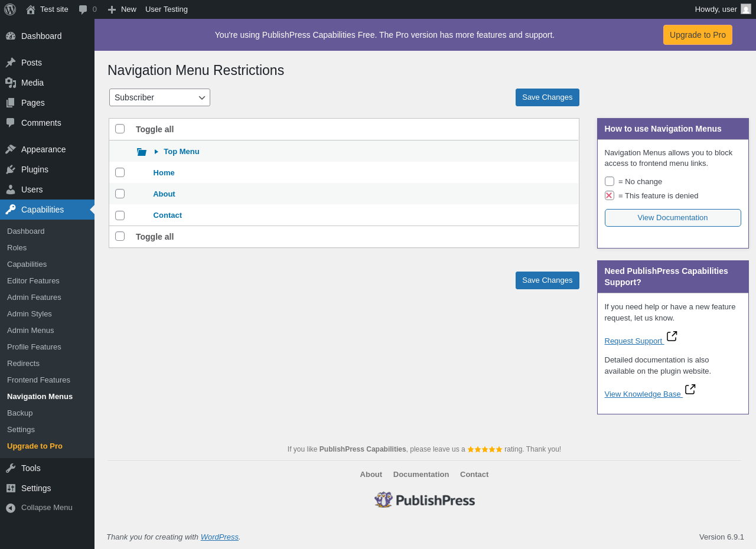
Task: Open the WordPress footer link
Action: coord(220,537)
